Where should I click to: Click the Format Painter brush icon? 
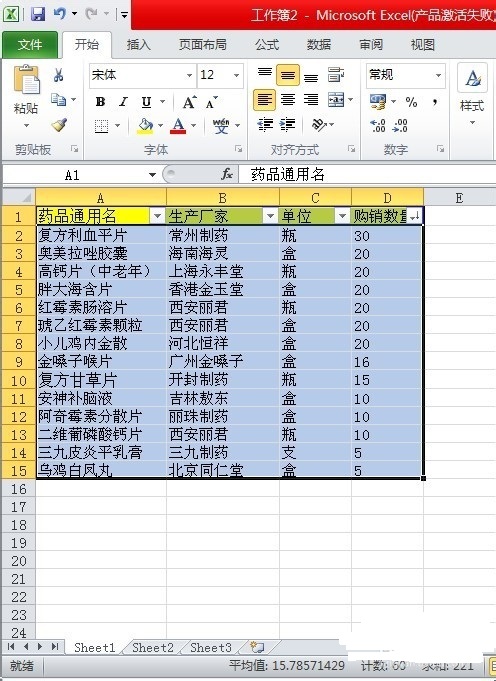[59, 125]
